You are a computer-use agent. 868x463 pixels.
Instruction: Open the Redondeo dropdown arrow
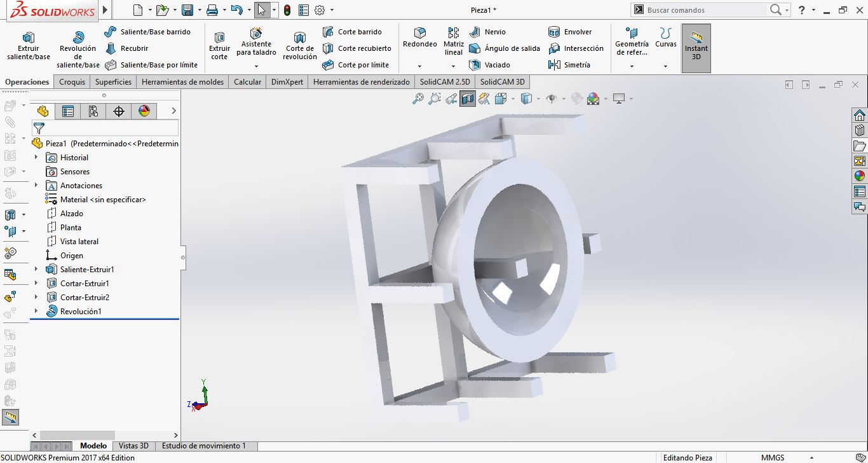click(x=420, y=66)
